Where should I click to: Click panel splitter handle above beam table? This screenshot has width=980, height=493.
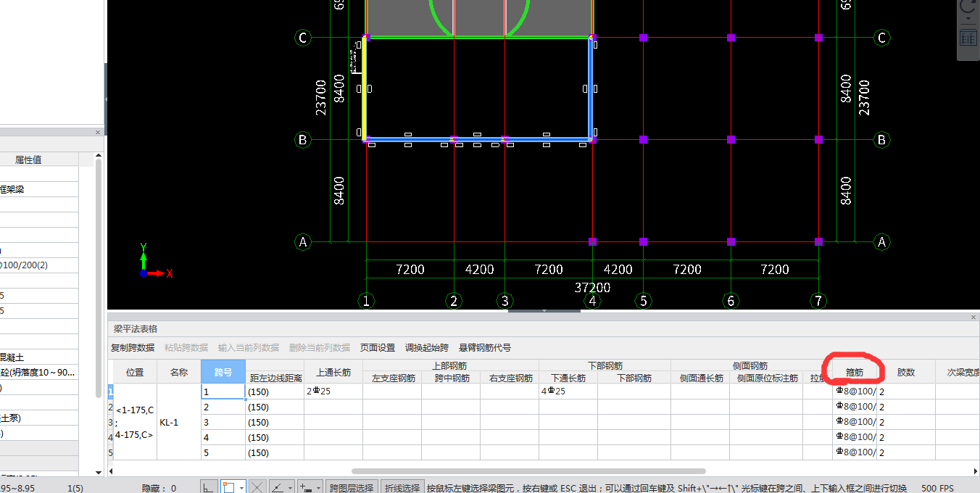(x=544, y=311)
